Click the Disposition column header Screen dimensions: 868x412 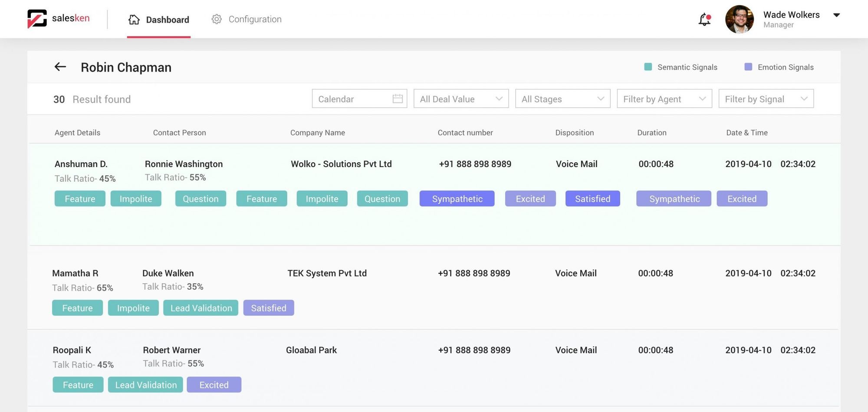[575, 133]
